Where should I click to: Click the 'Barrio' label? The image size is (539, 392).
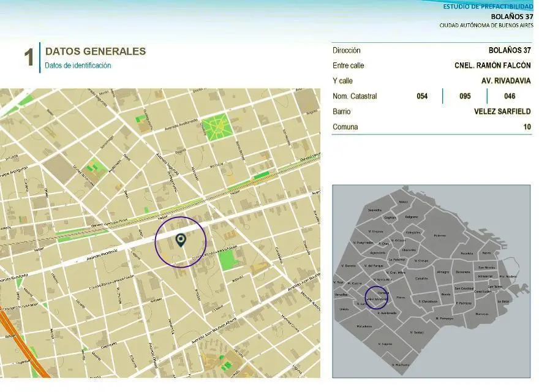pyautogui.click(x=342, y=111)
